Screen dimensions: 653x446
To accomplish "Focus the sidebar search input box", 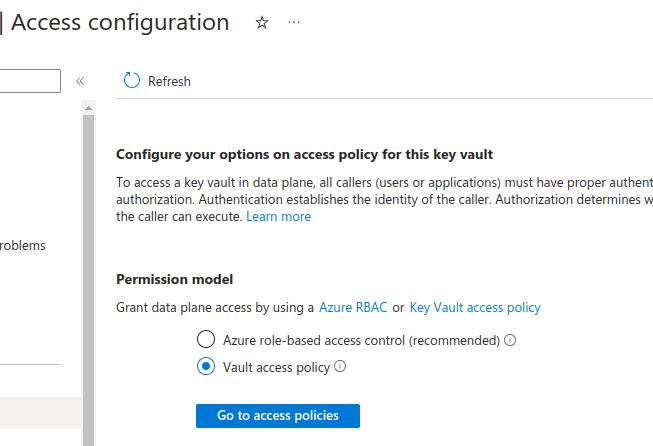I will (x=30, y=81).
